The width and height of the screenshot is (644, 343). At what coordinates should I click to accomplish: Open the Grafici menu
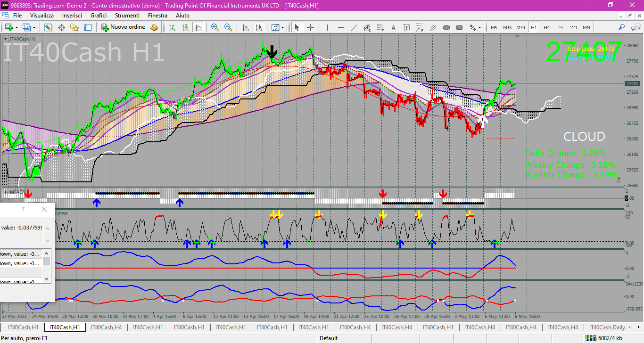[x=99, y=16]
